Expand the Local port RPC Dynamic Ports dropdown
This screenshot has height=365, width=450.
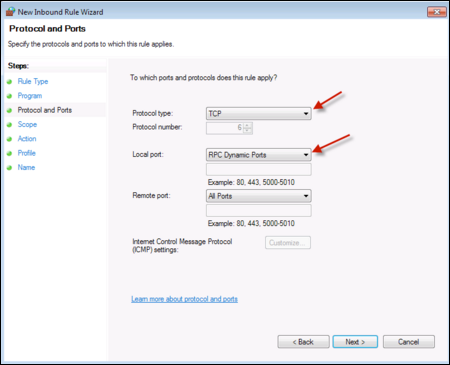pyautogui.click(x=259, y=155)
